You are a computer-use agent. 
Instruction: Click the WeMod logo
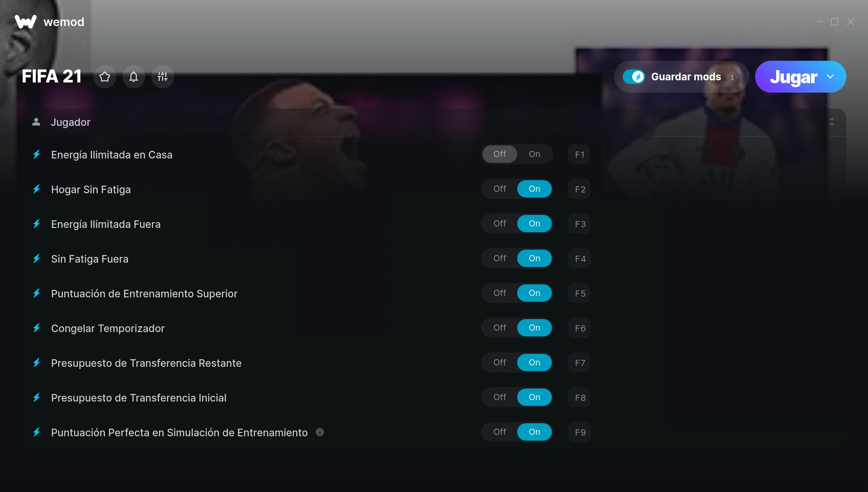point(25,22)
